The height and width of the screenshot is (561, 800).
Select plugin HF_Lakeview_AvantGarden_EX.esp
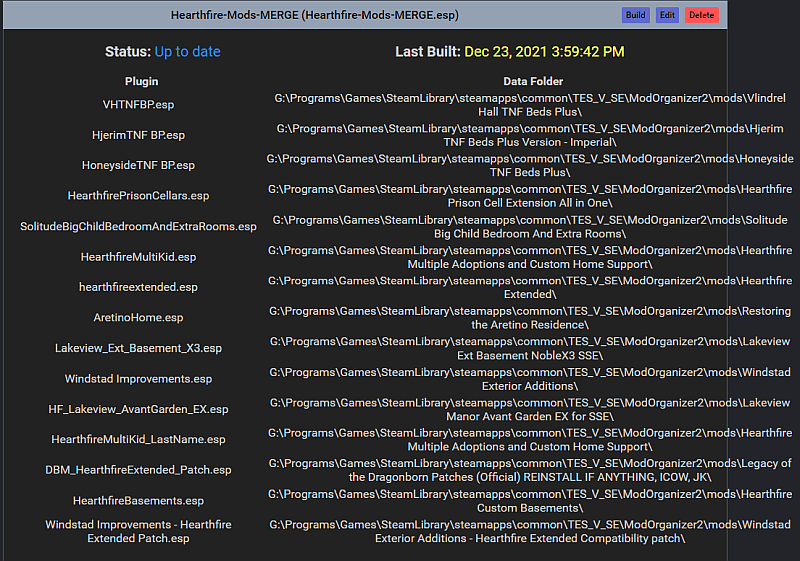click(138, 410)
